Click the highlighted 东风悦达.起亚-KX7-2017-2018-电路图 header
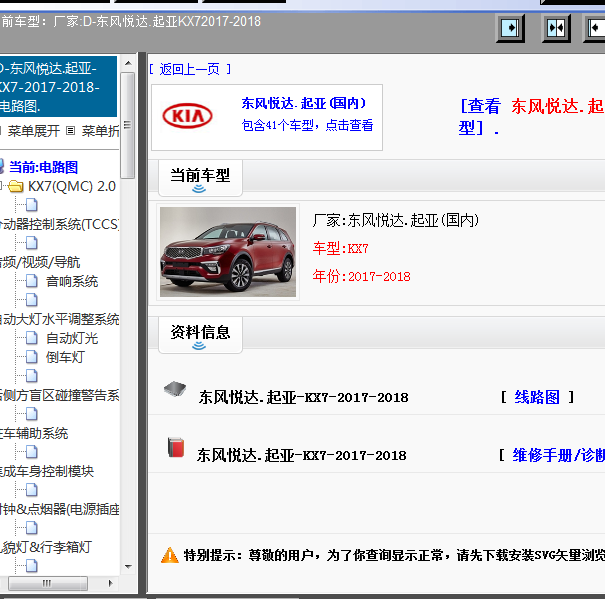The width and height of the screenshot is (605, 599). pos(58,87)
